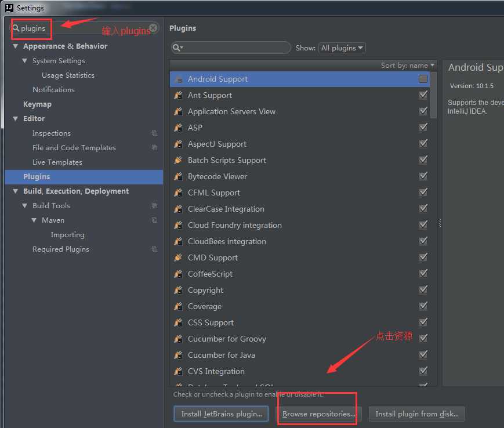This screenshot has width=504, height=428.
Task: Click the ASP plugin icon
Action: 178,128
